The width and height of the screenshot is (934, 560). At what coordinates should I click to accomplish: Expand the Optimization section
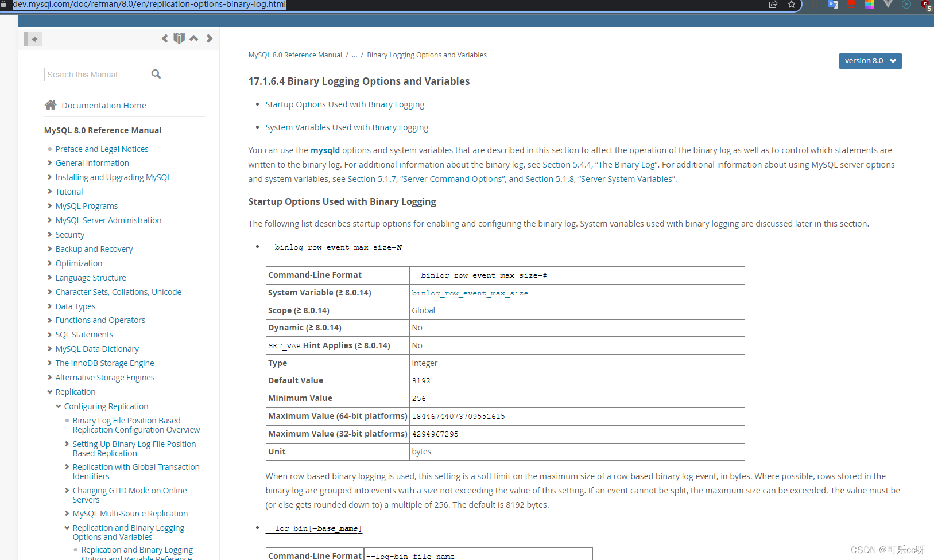(x=50, y=263)
